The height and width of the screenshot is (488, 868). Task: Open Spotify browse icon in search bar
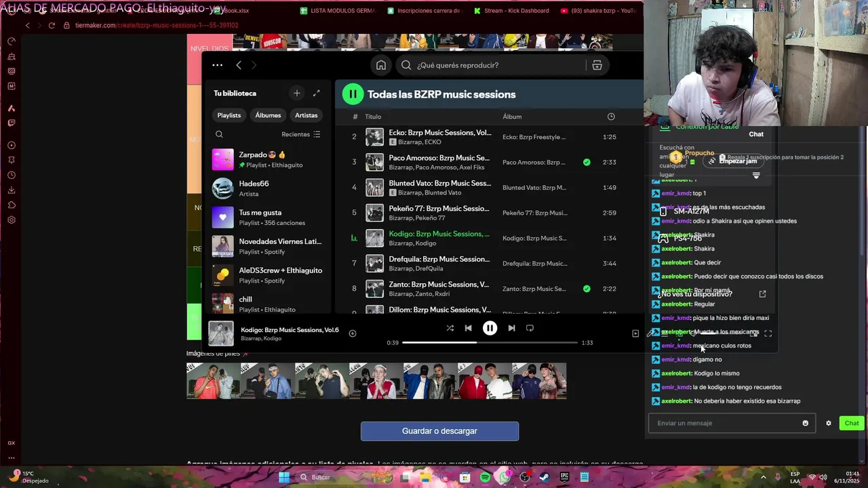[x=597, y=65]
